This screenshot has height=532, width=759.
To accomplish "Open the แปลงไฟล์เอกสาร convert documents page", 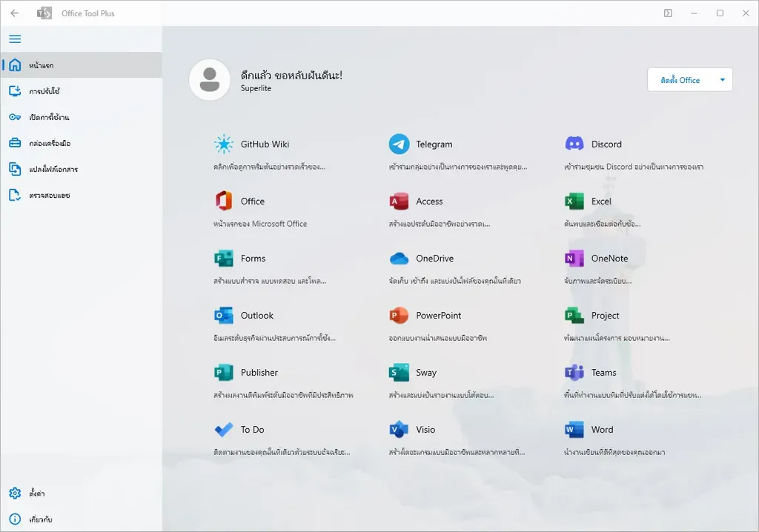I will click(x=82, y=170).
